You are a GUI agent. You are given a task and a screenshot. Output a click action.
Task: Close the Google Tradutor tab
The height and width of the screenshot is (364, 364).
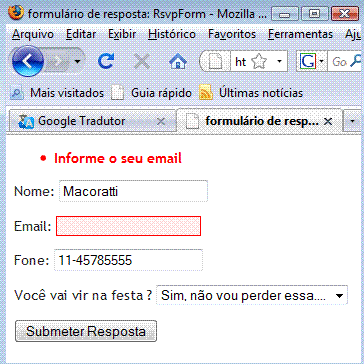[x=161, y=122]
